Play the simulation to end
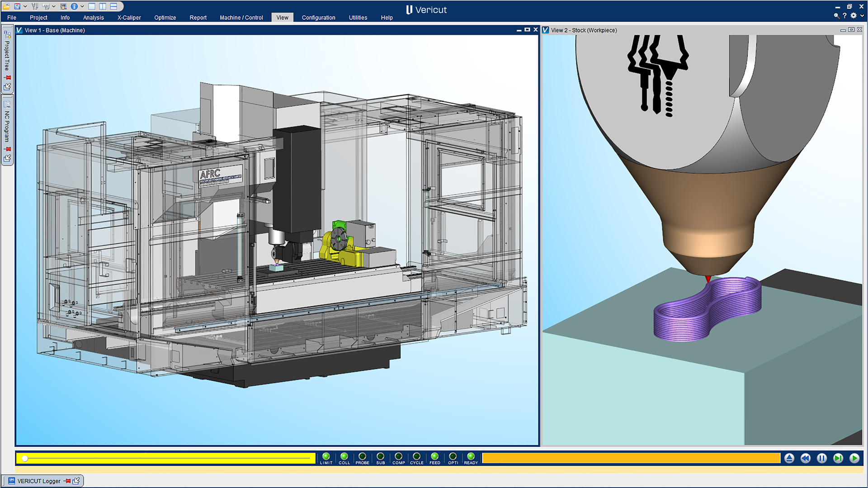The width and height of the screenshot is (868, 488). coord(854,458)
